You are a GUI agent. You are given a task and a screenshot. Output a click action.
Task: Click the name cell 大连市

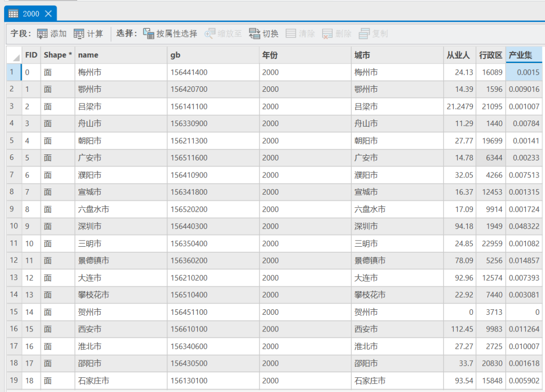point(121,277)
